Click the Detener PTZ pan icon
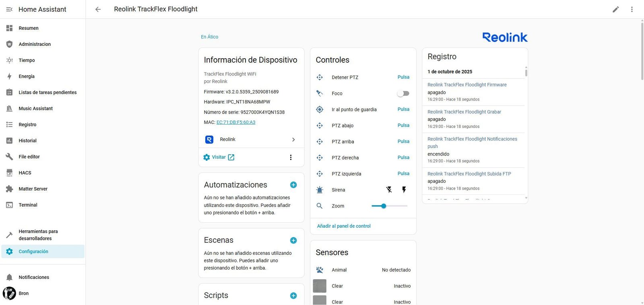644x305 pixels. point(320,77)
